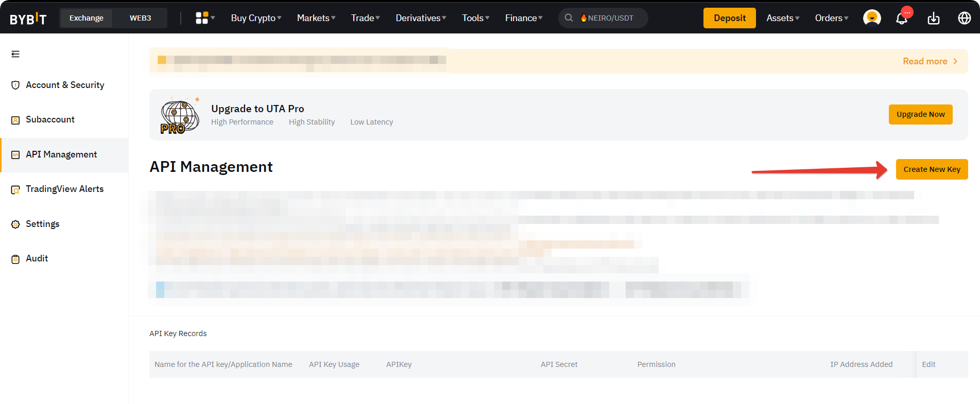Click the NEIRO/USDT search field
The height and width of the screenshot is (404, 980).
(604, 18)
